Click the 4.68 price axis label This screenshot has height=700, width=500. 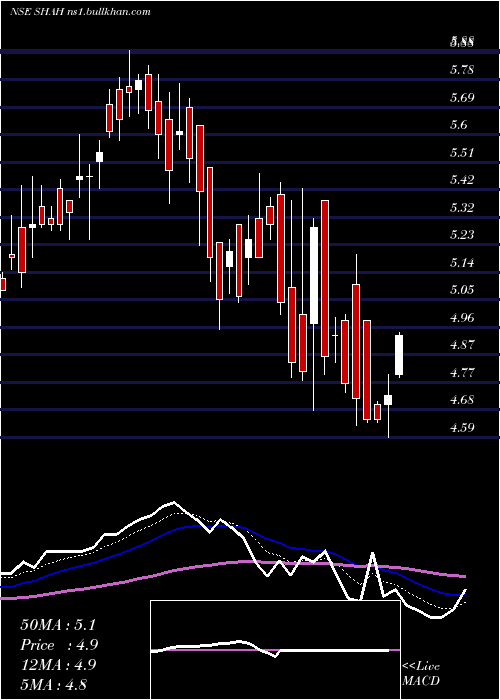tap(462, 400)
